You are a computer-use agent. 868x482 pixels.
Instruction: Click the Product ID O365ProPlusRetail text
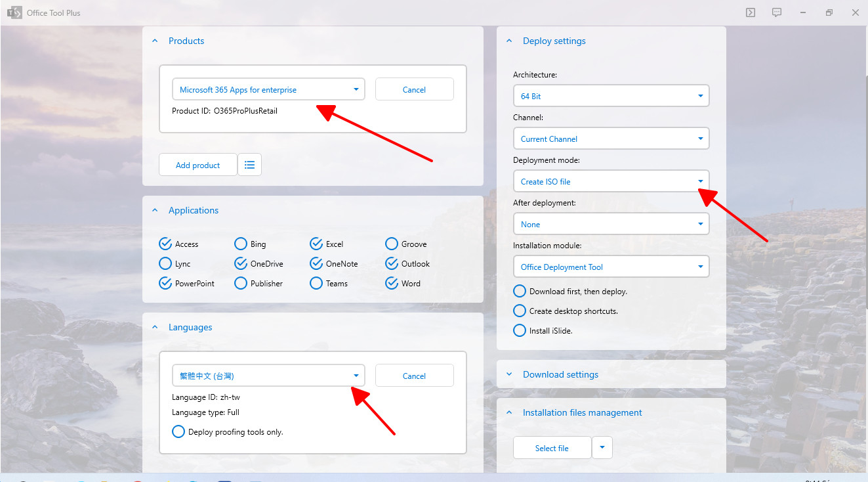coord(224,111)
